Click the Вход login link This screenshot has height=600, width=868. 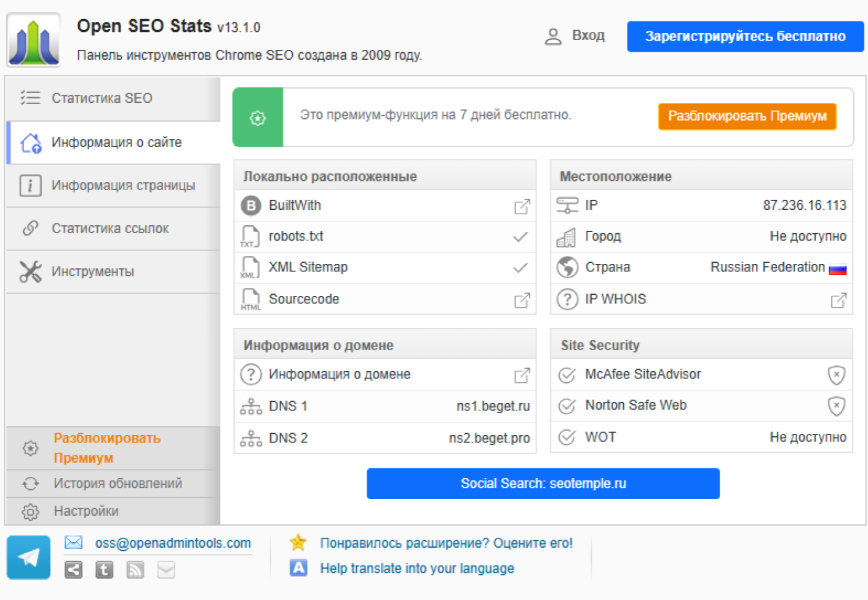(x=588, y=36)
